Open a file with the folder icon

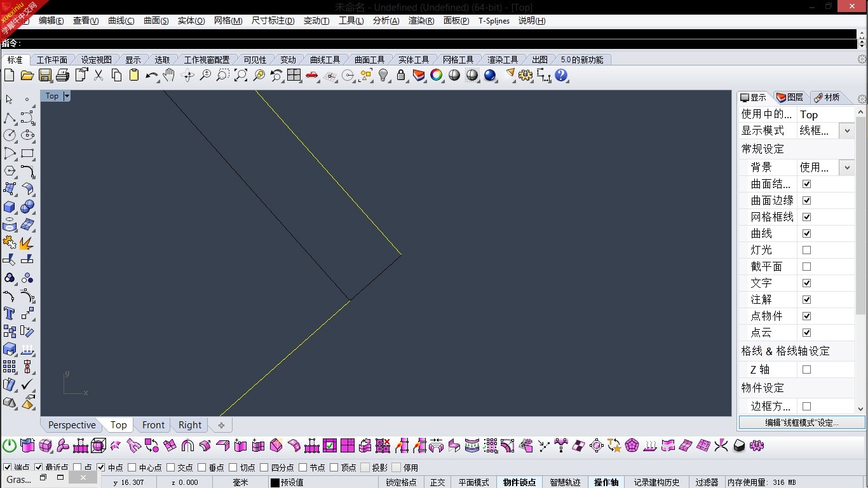tap(27, 75)
